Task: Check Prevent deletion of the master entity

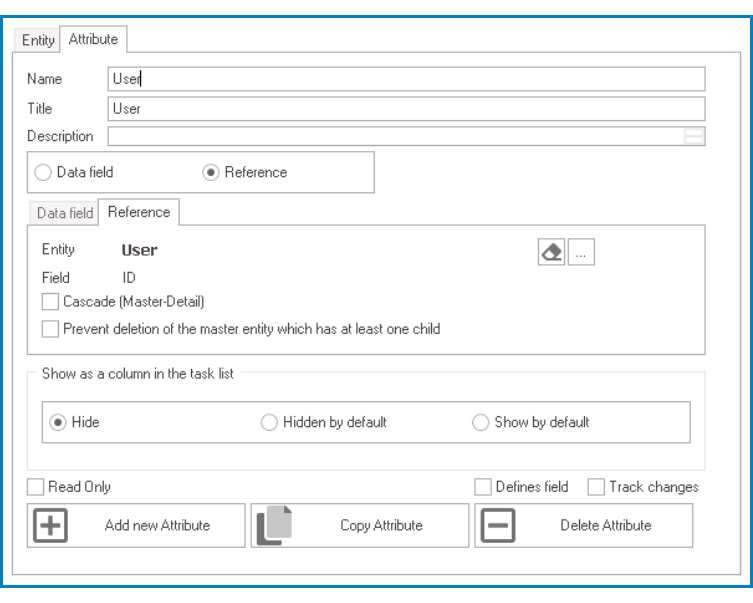Action: click(50, 329)
